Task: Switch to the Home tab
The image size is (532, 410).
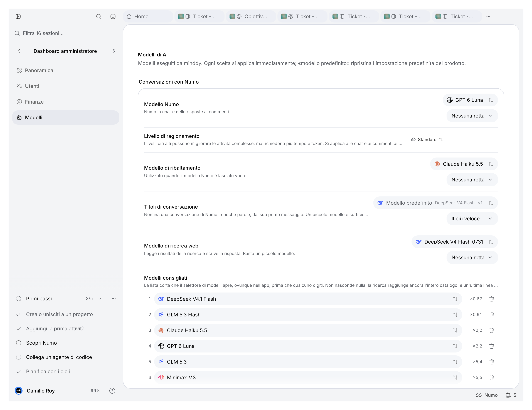Action: tap(148, 16)
